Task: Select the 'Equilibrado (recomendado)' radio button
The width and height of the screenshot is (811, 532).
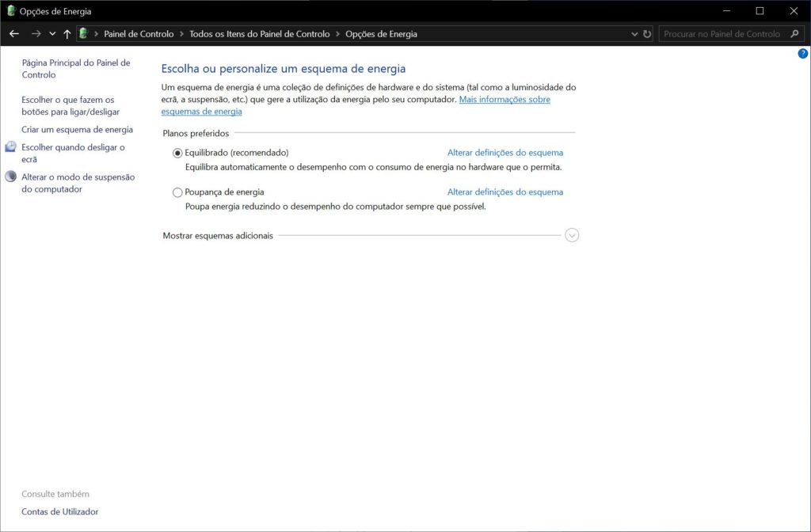Action: click(x=177, y=153)
